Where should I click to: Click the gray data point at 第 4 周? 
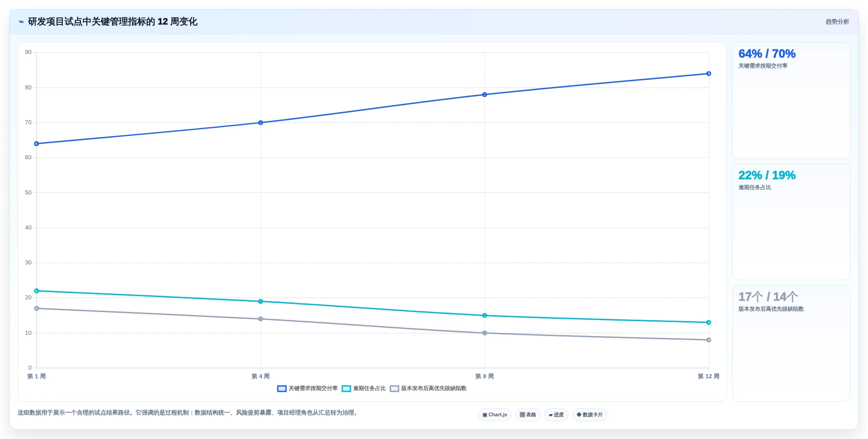coord(261,319)
